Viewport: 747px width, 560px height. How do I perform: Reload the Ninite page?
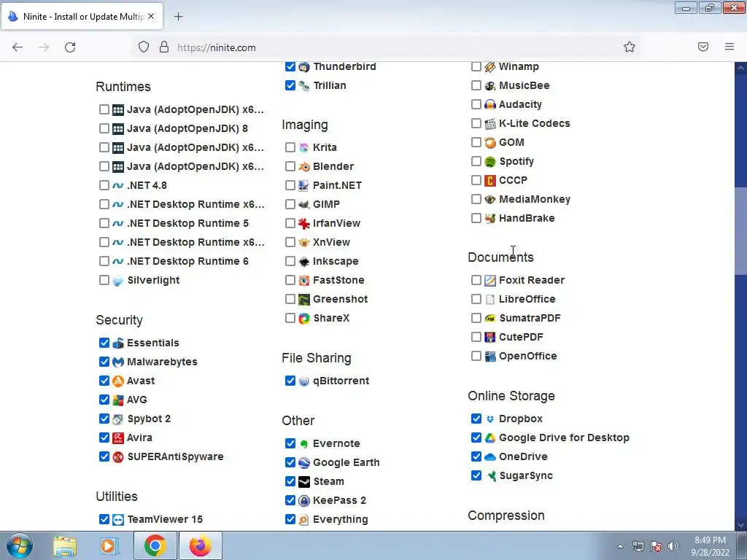[70, 47]
